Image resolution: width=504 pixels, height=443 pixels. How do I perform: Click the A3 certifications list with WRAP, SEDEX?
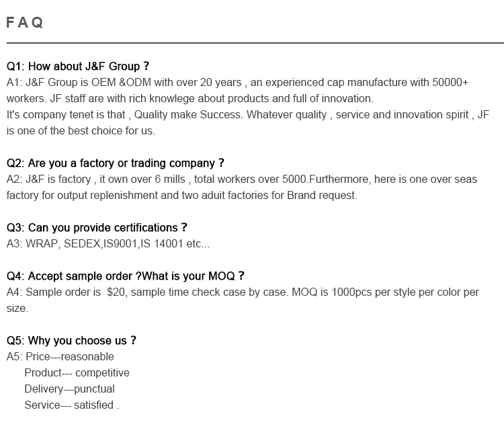(108, 244)
